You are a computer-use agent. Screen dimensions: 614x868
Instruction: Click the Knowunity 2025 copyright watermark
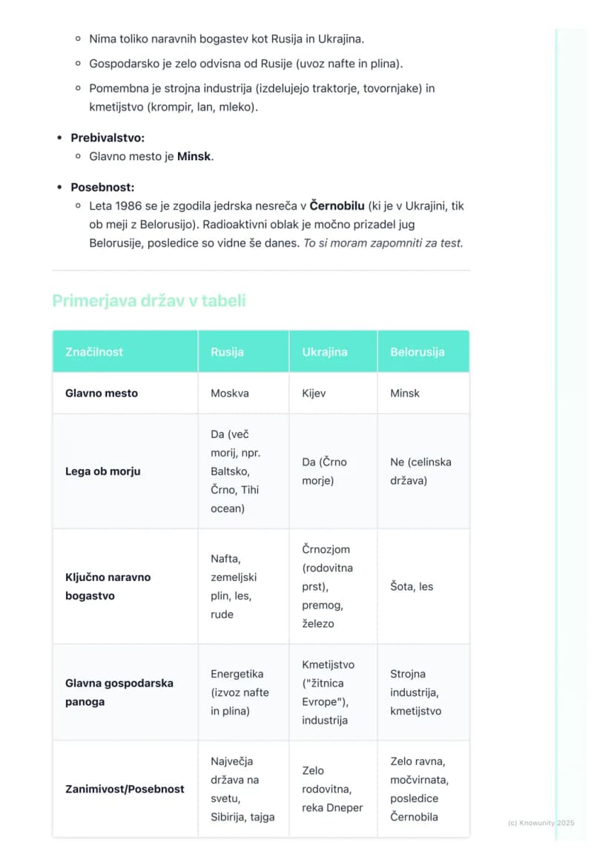click(541, 824)
